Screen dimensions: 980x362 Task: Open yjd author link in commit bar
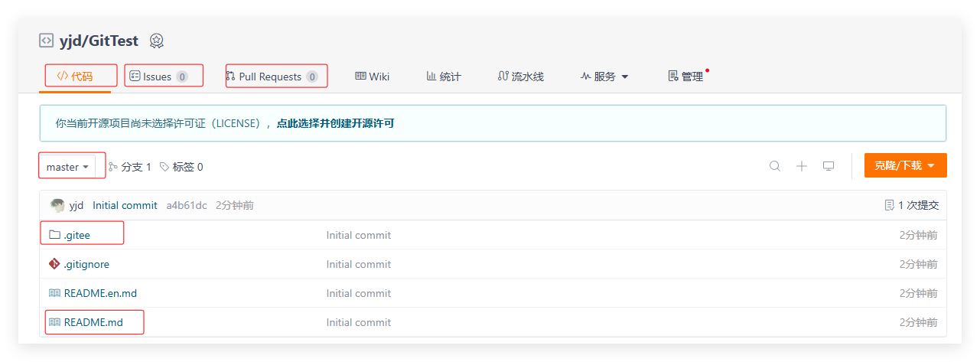point(77,205)
